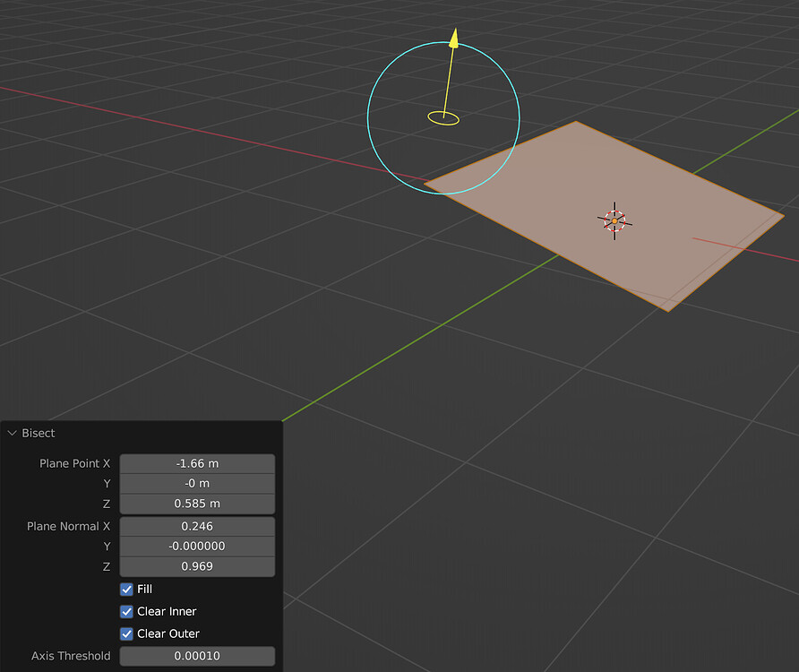This screenshot has width=799, height=672.
Task: Collapse the Bisect operator panel
Action: coord(13,433)
